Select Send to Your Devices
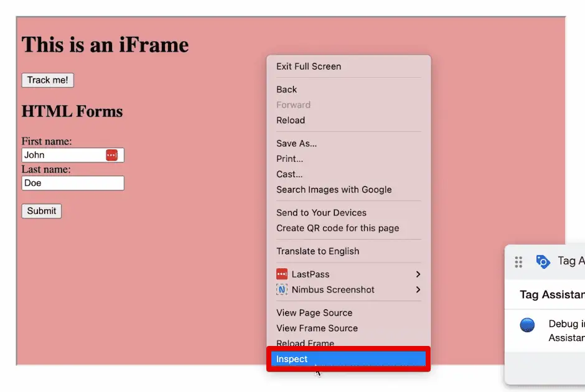This screenshot has width=585, height=392. [x=321, y=212]
